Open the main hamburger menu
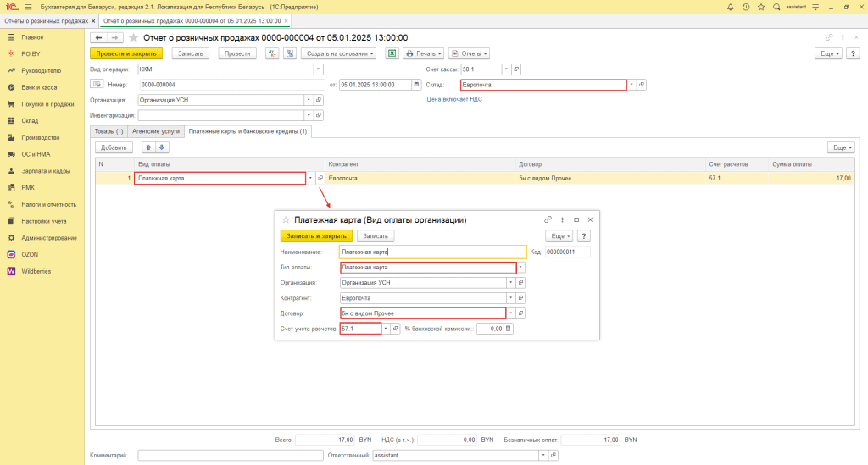This screenshot has height=465, width=868. point(28,7)
